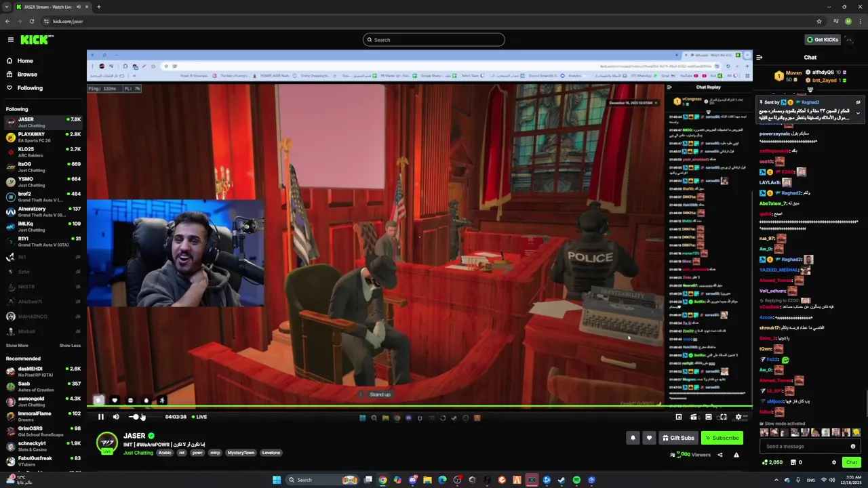This screenshot has width=868, height=488.
Task: Open the Kick hamburger menu
Action: pos(10,40)
